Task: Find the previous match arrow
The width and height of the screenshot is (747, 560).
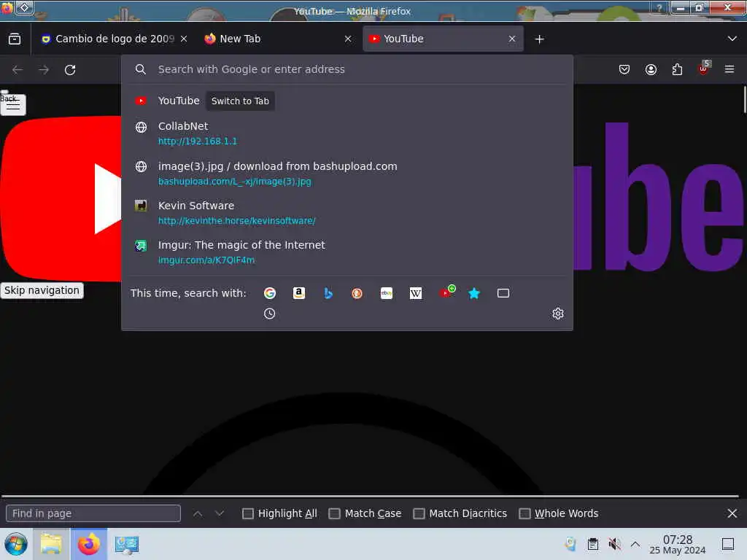Action: [x=198, y=513]
